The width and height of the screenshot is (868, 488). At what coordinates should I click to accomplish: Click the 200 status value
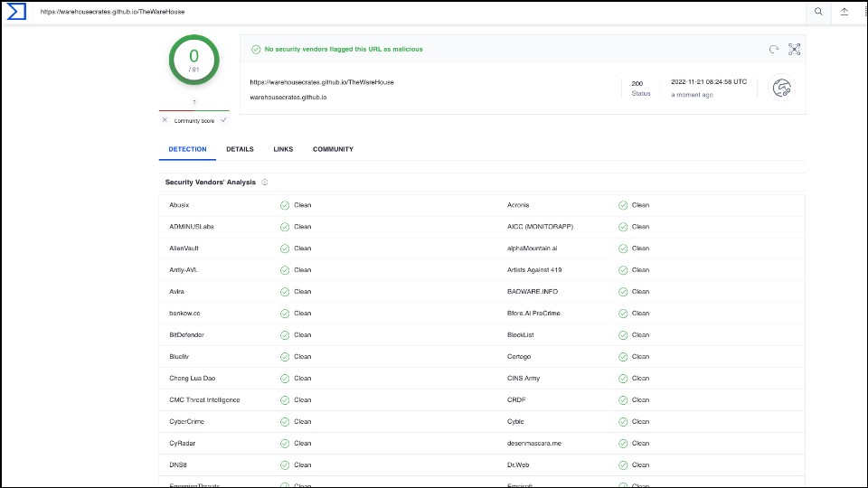(x=637, y=83)
